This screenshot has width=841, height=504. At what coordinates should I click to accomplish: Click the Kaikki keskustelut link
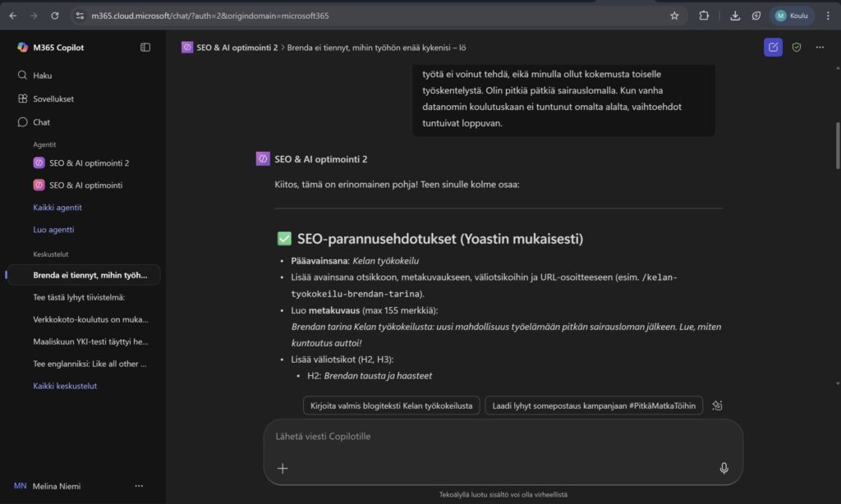click(65, 386)
